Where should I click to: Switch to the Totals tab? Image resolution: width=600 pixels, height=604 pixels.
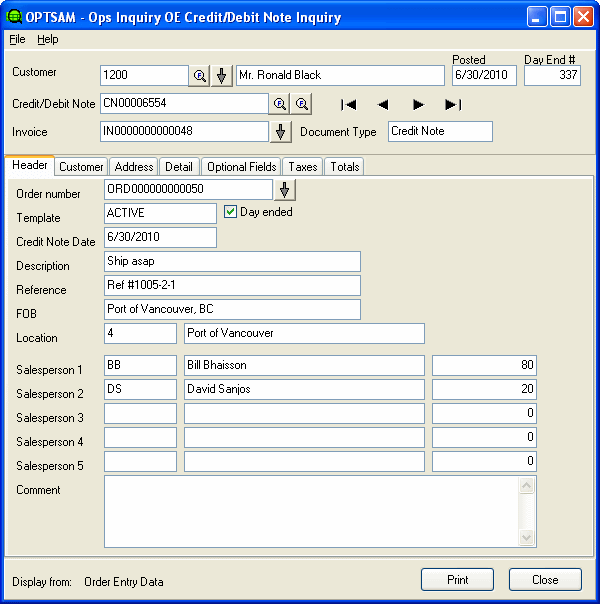[x=343, y=167]
